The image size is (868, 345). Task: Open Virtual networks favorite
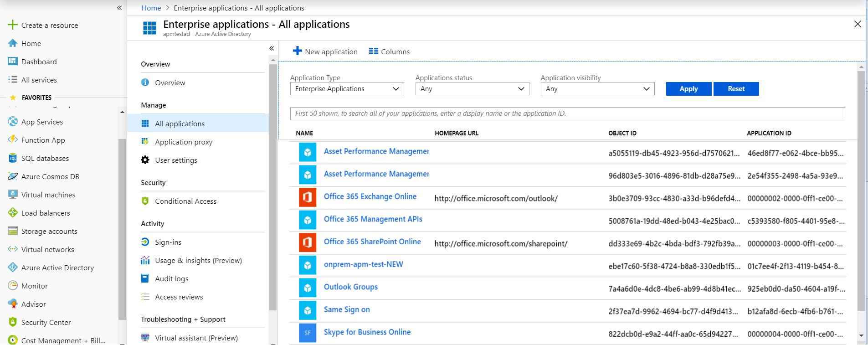click(47, 249)
